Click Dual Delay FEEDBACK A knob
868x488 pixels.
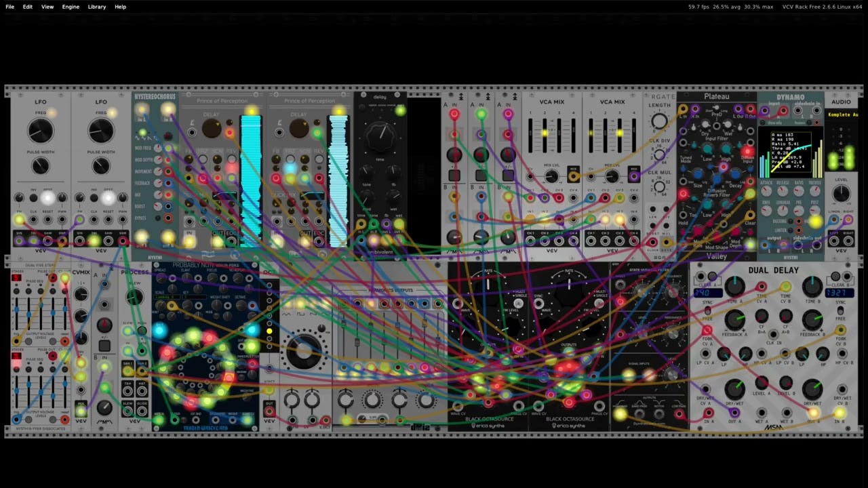734,320
